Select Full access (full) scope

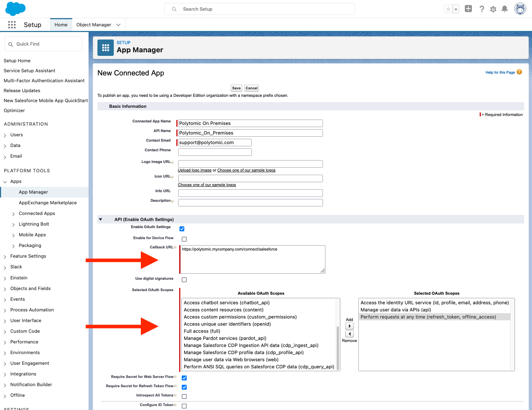pyautogui.click(x=202, y=331)
